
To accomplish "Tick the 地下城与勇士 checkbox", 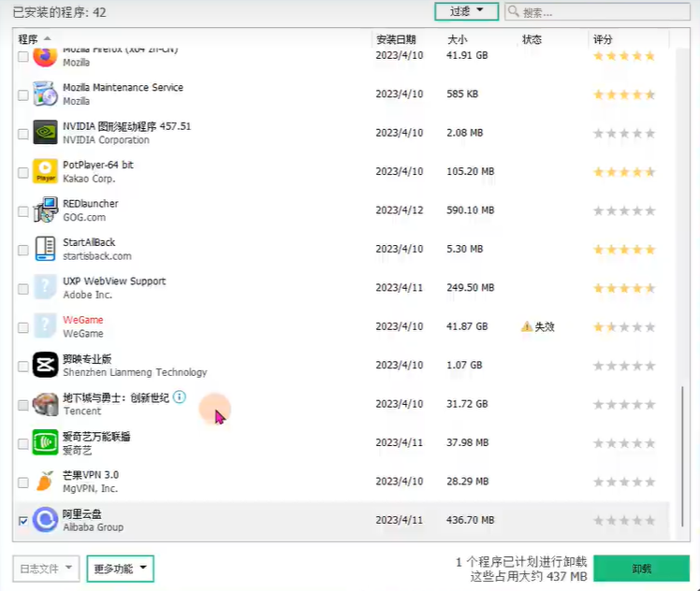I will pos(22,405).
